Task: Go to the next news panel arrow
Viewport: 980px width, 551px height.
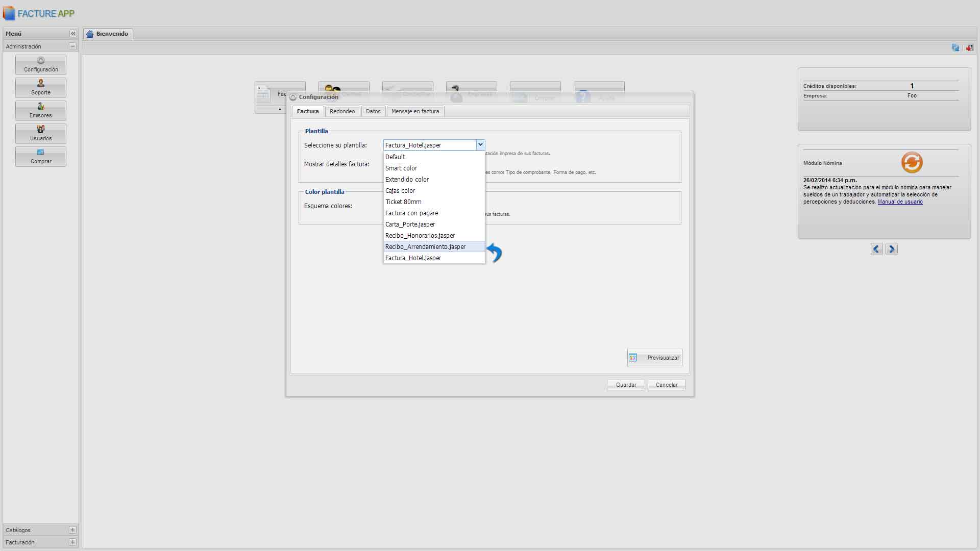Action: tap(892, 249)
